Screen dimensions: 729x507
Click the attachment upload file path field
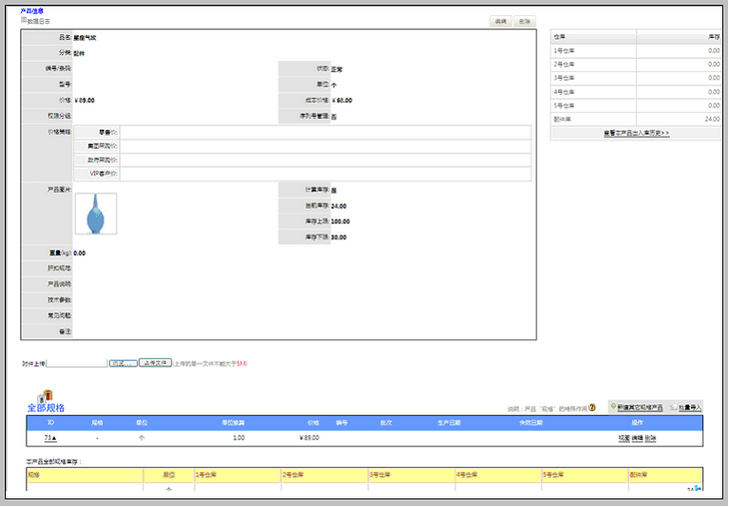coord(77,363)
